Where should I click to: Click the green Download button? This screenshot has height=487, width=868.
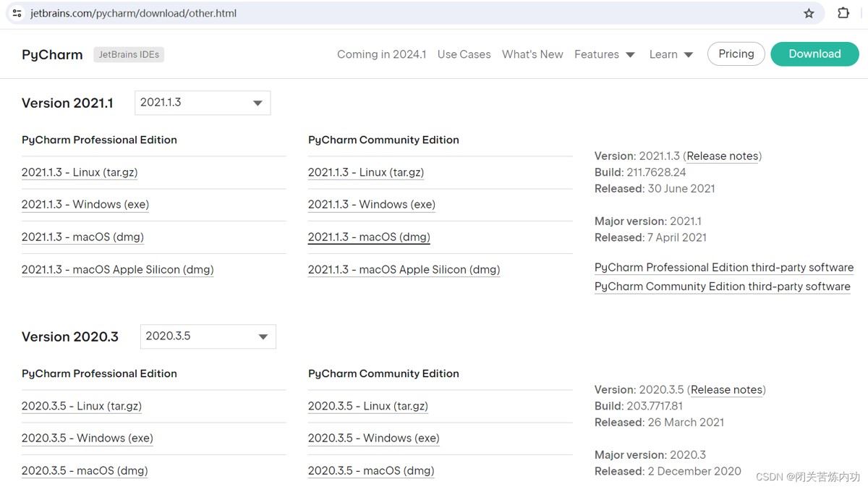coord(814,54)
